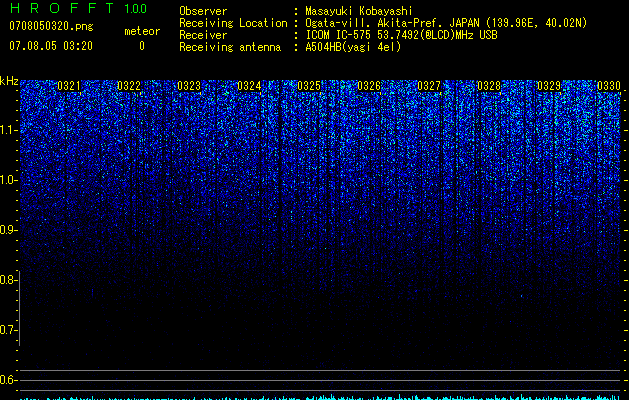Click the 0328 time marker
Screen dimensions: 629x400
[489, 86]
